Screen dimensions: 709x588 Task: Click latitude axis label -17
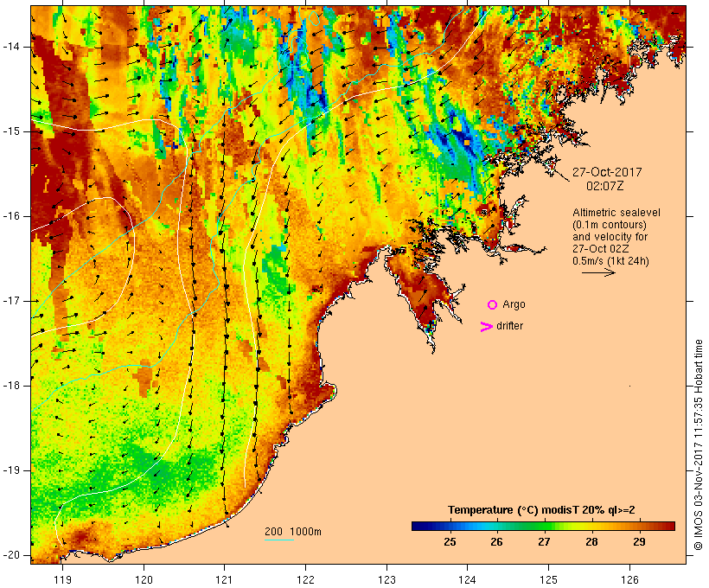11,301
